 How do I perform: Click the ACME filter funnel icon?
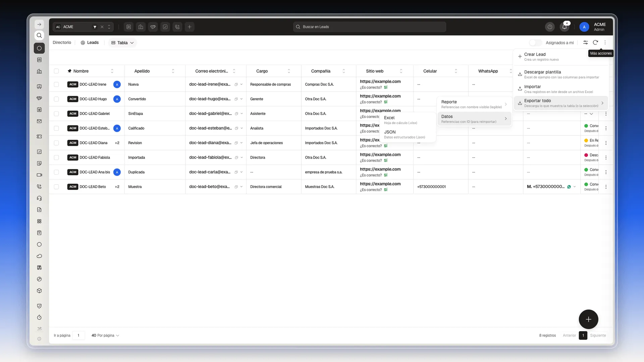point(95,27)
